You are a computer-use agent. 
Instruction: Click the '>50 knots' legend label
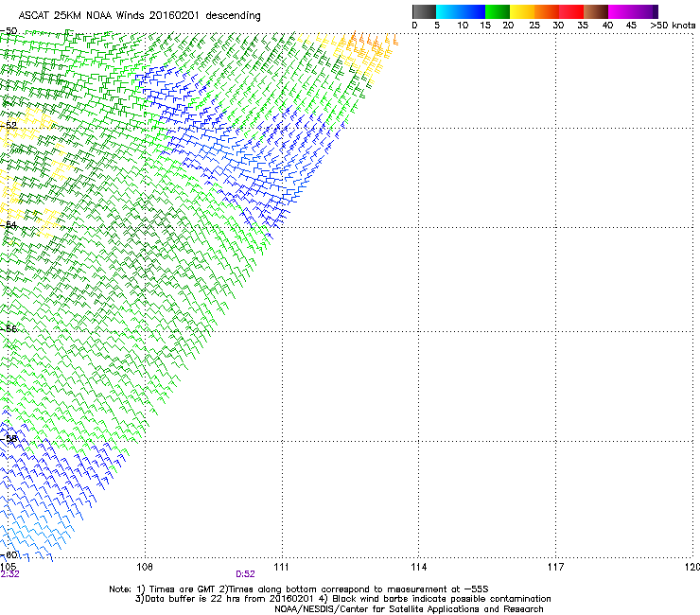pos(673,26)
